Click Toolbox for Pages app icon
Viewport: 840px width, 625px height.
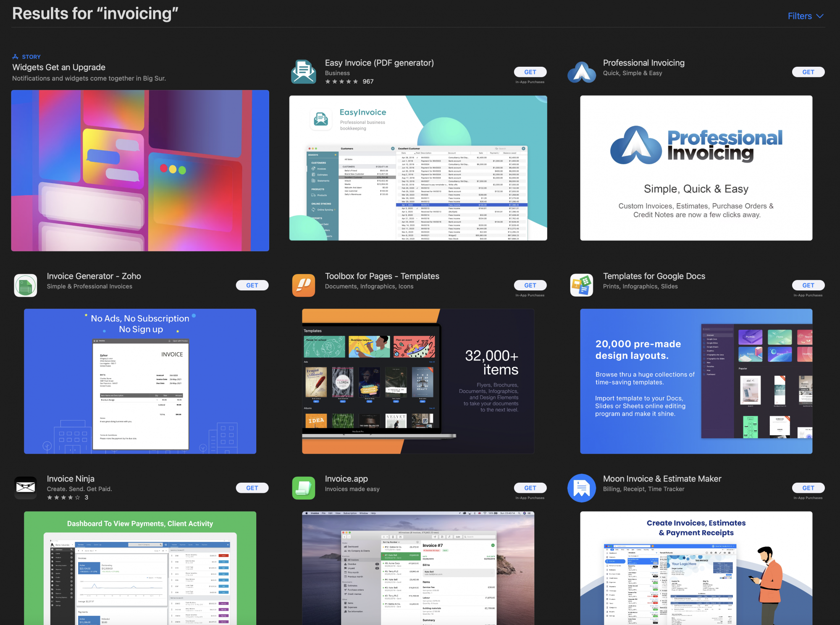[304, 285]
